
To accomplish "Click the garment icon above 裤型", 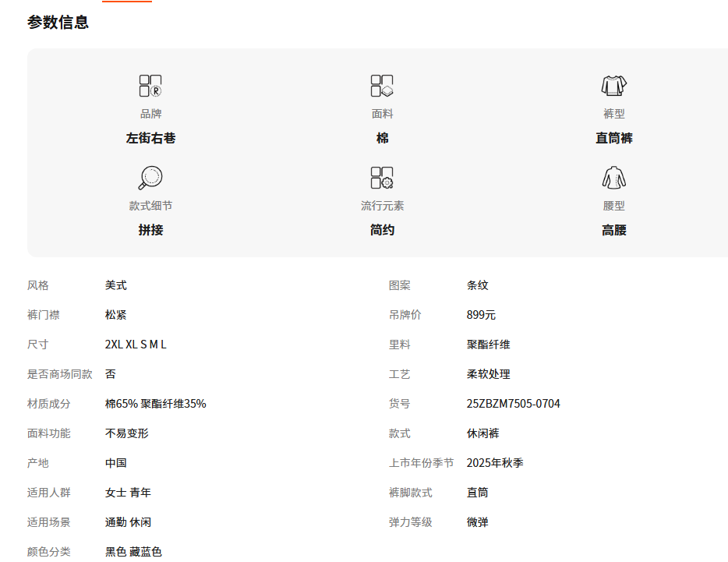I will 613,86.
